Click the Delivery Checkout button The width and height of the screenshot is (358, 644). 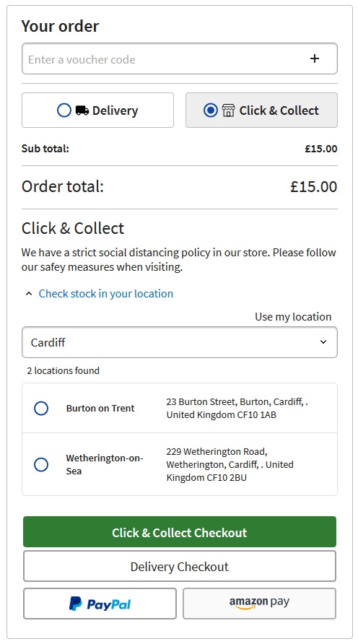(180, 566)
